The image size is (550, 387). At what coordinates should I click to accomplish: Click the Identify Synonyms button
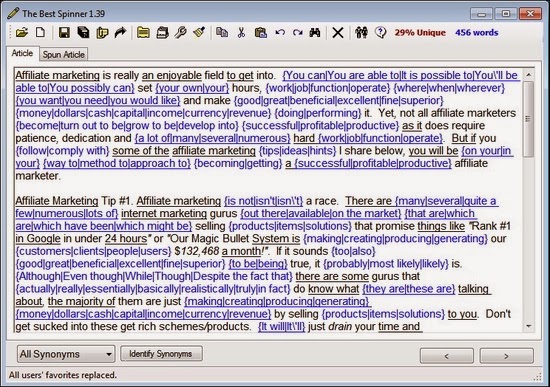[x=161, y=354]
